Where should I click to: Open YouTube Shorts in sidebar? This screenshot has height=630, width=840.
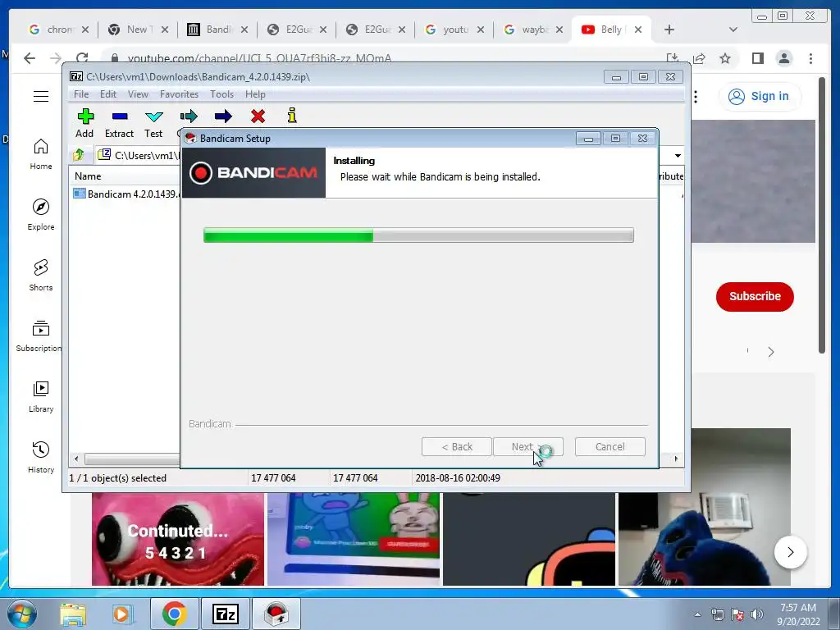pos(41,276)
